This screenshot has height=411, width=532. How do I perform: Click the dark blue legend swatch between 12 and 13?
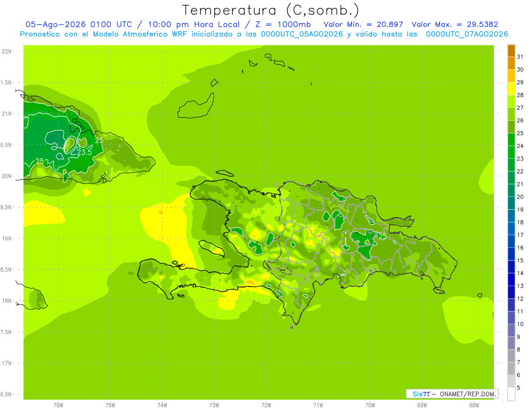pyautogui.click(x=511, y=292)
